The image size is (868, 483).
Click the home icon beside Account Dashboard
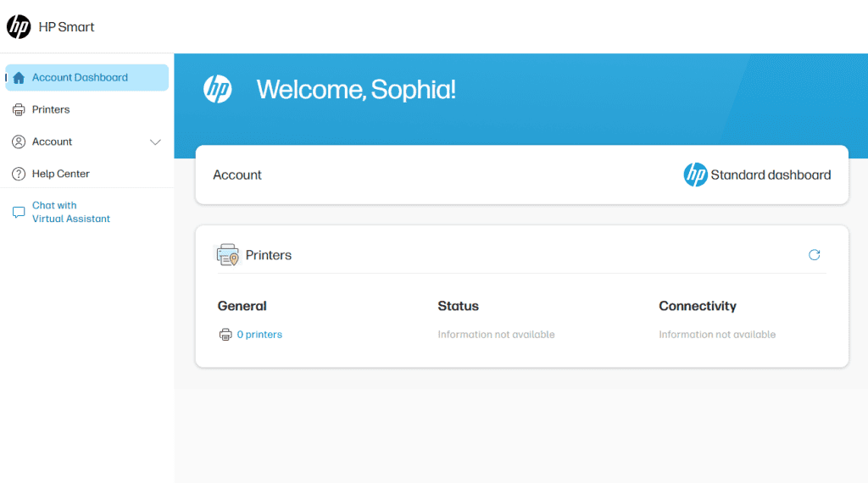click(x=19, y=78)
